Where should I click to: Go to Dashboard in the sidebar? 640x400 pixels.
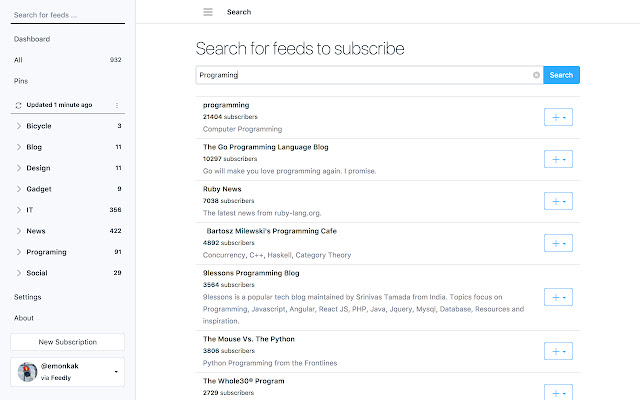click(32, 39)
